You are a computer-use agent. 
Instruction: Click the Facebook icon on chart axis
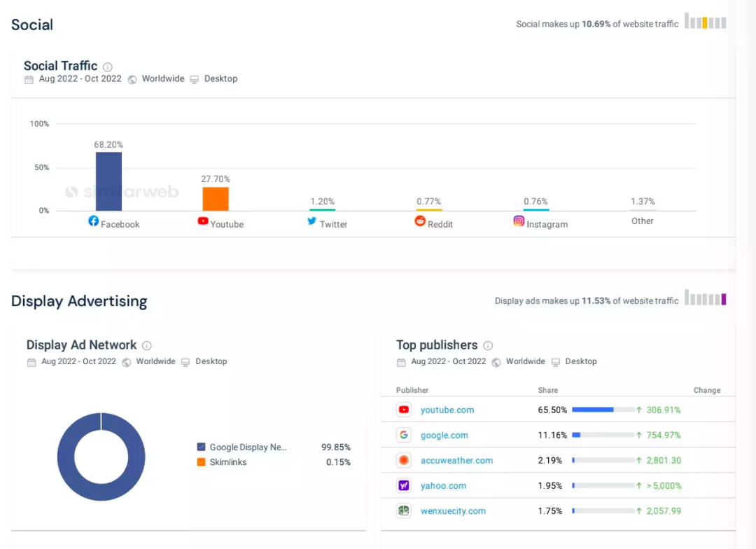click(x=93, y=221)
